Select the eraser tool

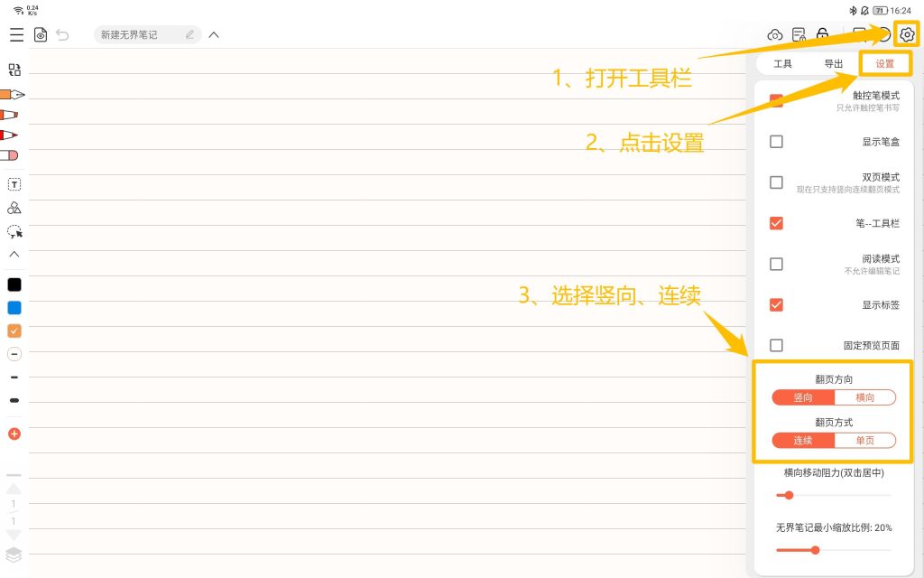[10, 155]
